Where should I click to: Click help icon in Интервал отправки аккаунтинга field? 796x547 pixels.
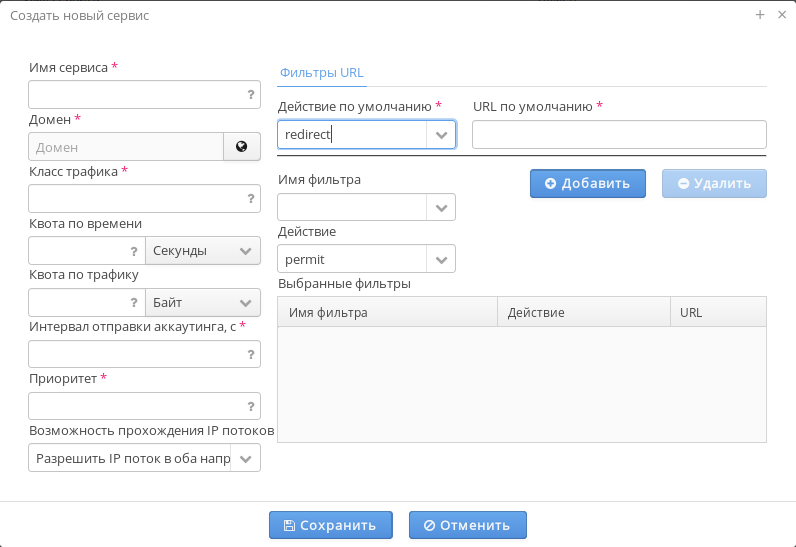(x=251, y=354)
